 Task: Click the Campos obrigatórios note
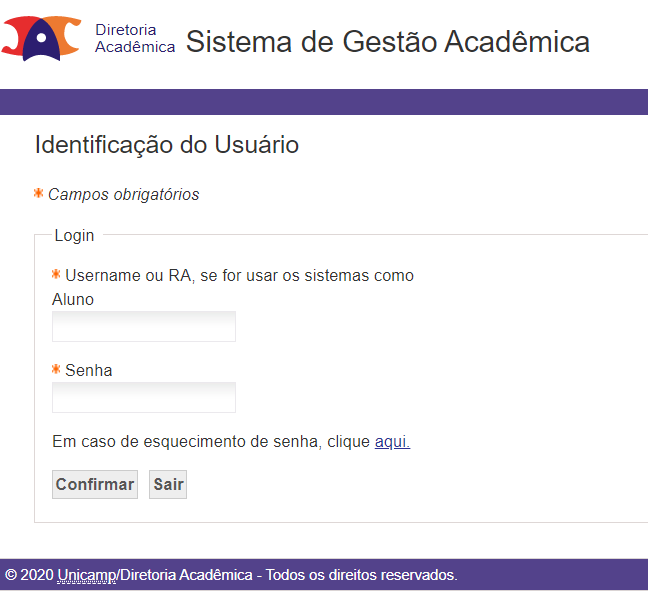[124, 195]
